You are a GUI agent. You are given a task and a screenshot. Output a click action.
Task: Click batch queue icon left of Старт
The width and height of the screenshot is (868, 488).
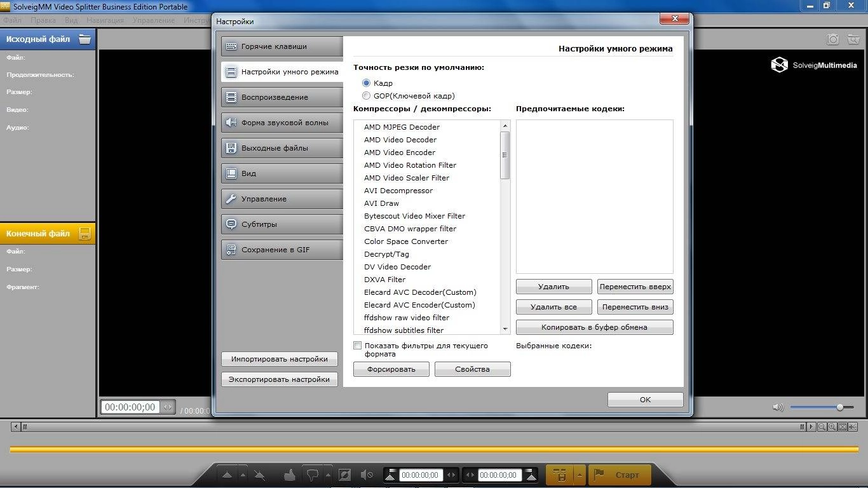point(560,475)
